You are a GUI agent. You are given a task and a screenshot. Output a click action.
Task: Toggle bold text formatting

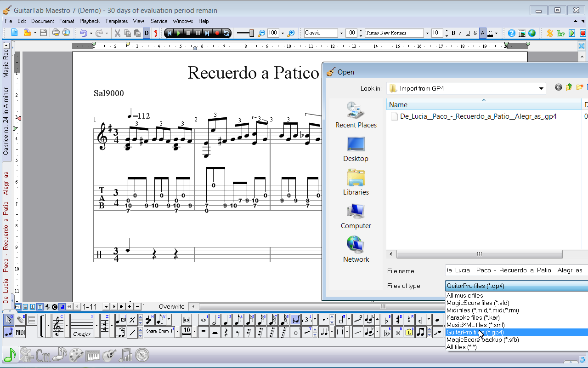pos(453,33)
